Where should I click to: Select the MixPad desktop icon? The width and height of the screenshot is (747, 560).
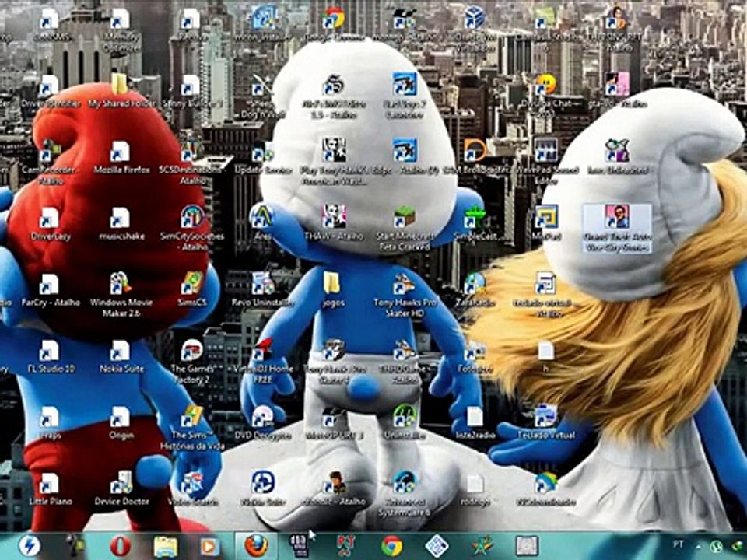click(546, 223)
